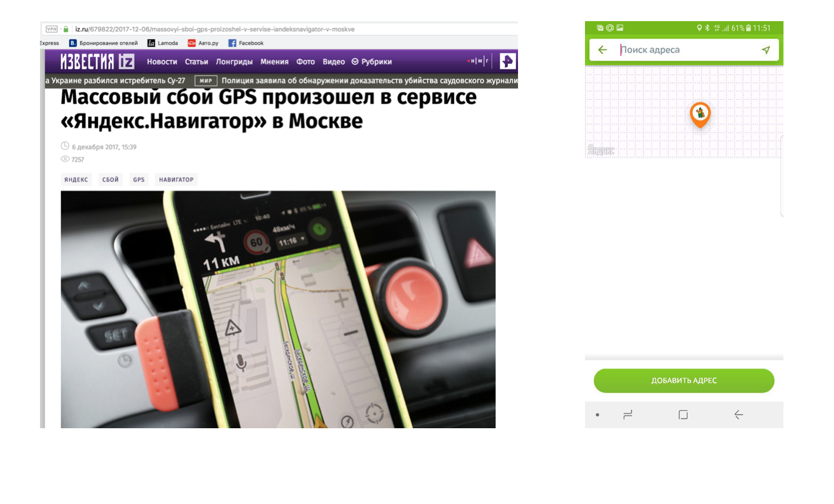Tap the Bluetooth icon in phone status bar

(707, 28)
